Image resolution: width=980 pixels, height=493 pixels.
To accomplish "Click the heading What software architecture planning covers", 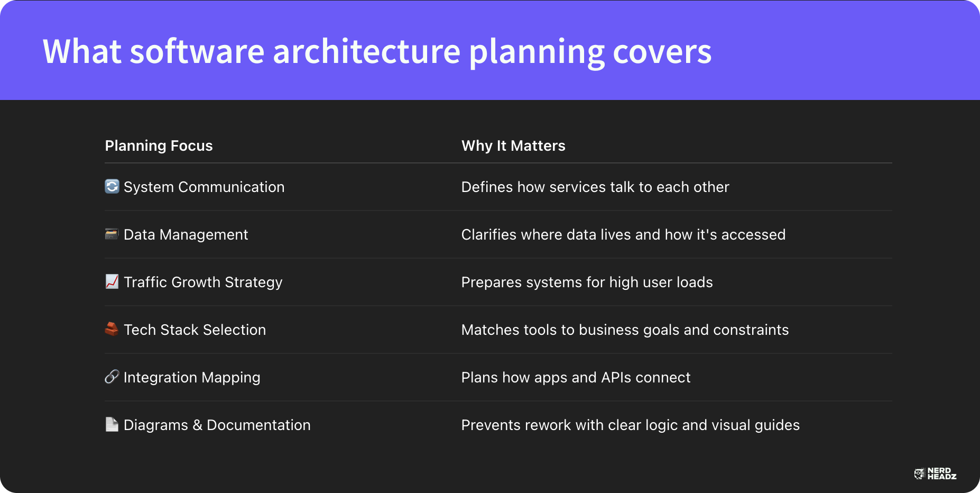I will pos(377,52).
